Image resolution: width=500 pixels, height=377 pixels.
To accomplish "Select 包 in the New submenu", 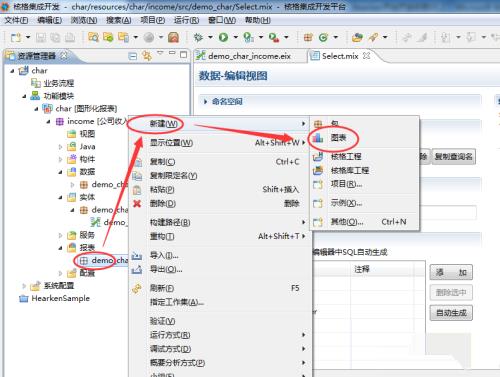I will click(x=364, y=123).
